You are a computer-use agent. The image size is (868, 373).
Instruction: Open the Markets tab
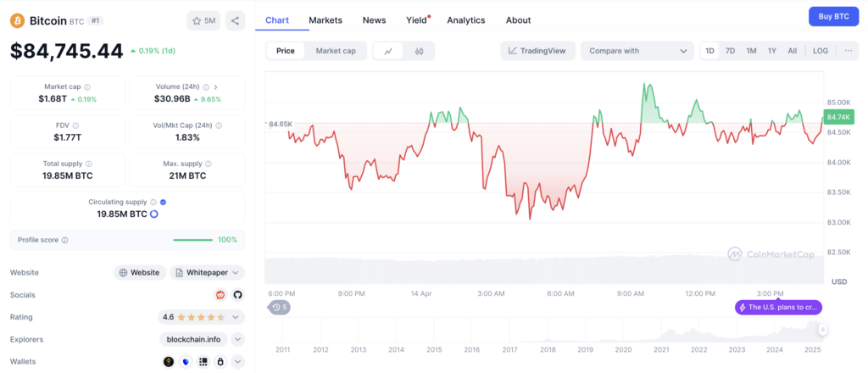pyautogui.click(x=325, y=20)
